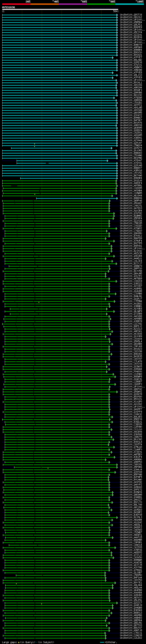The height and width of the screenshot is (644, 146).
Task: Select UniRef100_Q01DJ6 label
Action: [x=131, y=180]
